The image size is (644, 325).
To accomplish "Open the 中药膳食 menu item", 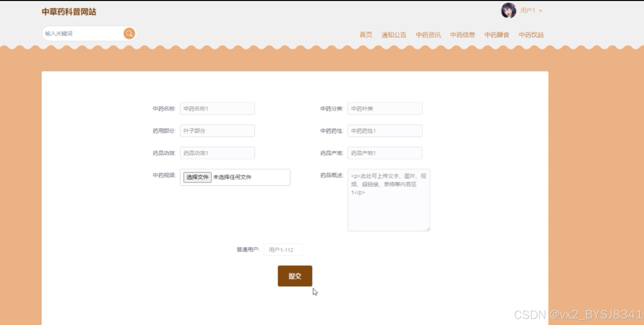I will tap(497, 35).
